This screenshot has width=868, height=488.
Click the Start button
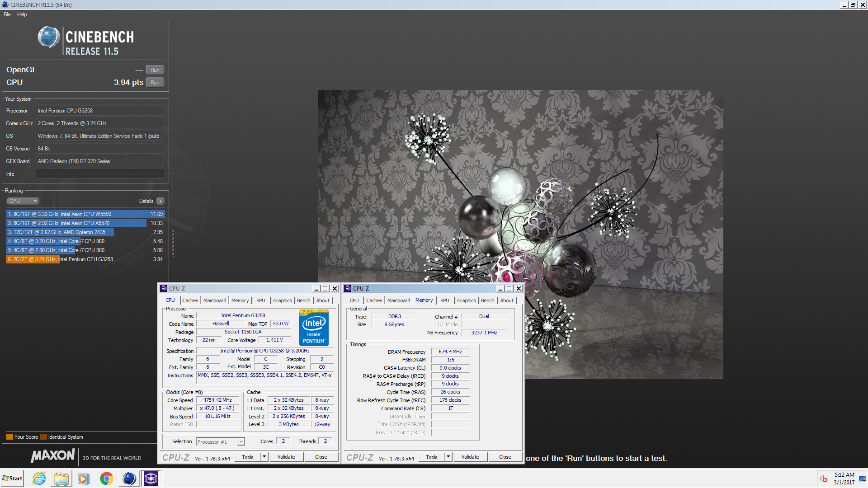tap(12, 479)
